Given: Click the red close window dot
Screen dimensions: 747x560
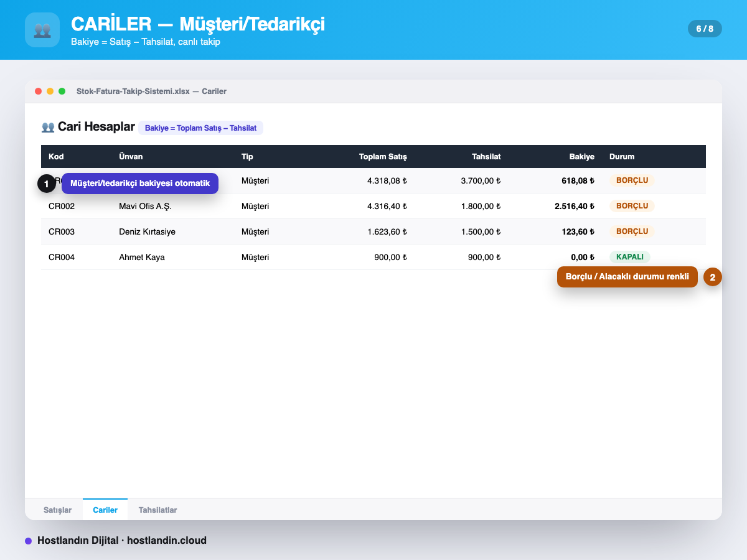Looking at the screenshot, I should [x=39, y=91].
